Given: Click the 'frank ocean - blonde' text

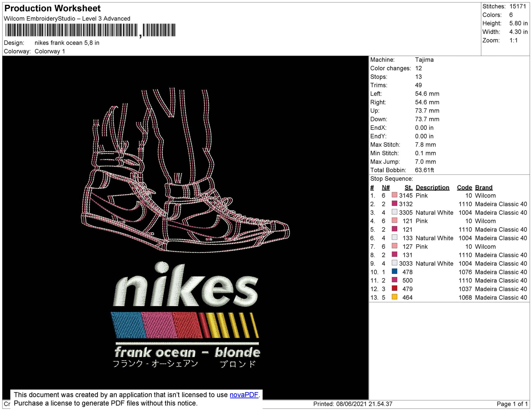Looking at the screenshot, I should [187, 352].
